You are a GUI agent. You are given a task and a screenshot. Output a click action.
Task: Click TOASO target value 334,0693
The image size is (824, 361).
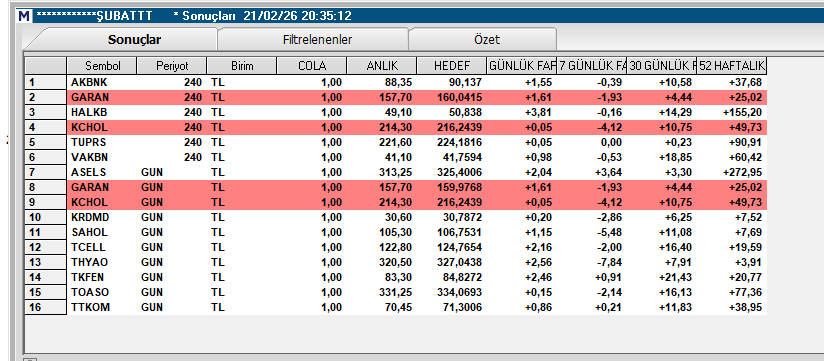coord(460,292)
